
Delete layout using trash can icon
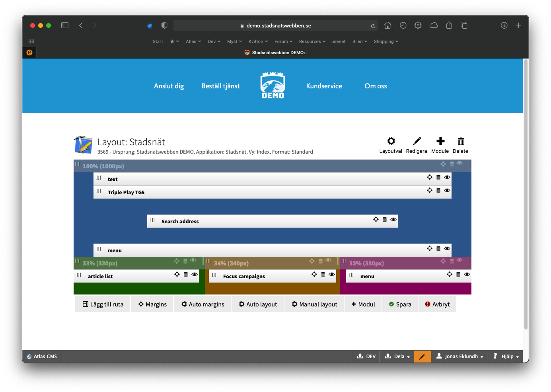point(461,141)
